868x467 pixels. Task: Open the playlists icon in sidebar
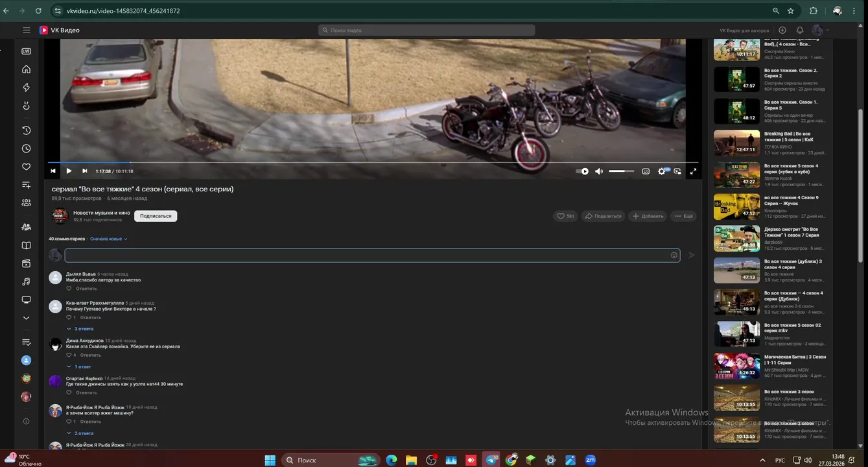tap(26, 185)
